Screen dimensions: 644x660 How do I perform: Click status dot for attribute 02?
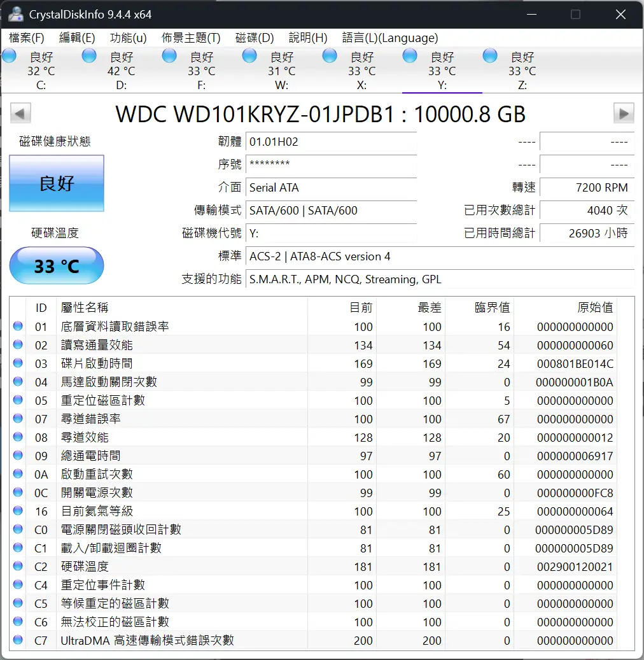[x=18, y=344]
